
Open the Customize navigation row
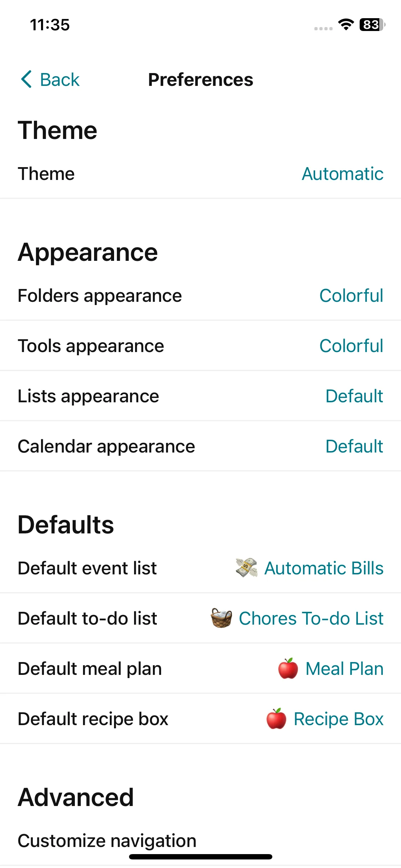[107, 841]
